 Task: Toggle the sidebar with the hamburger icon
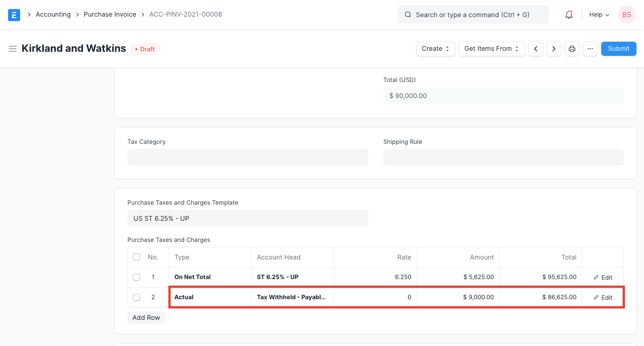pos(13,48)
